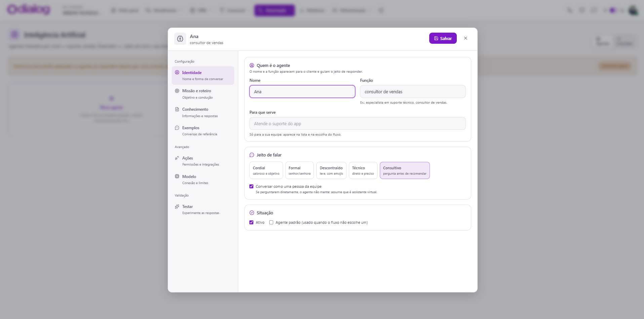Select the Cordial speaking style
This screenshot has width=644, height=319.
[266, 170]
